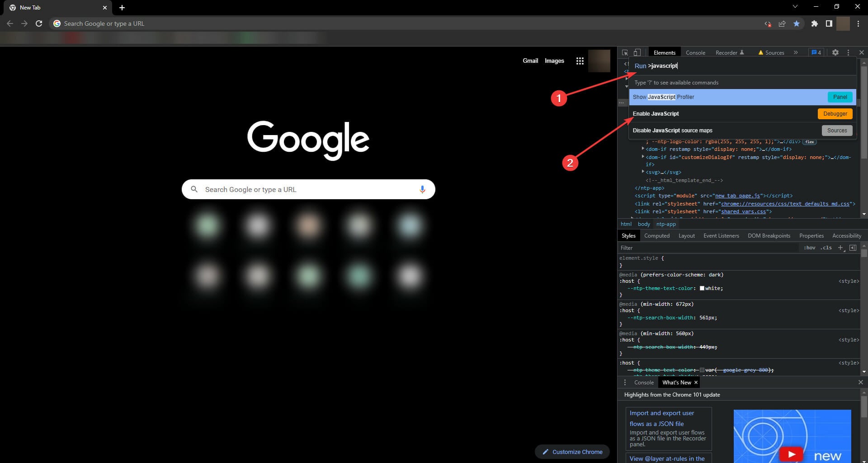The width and height of the screenshot is (868, 463).
Task: Toggle the :hov element state panel
Action: [x=809, y=248]
